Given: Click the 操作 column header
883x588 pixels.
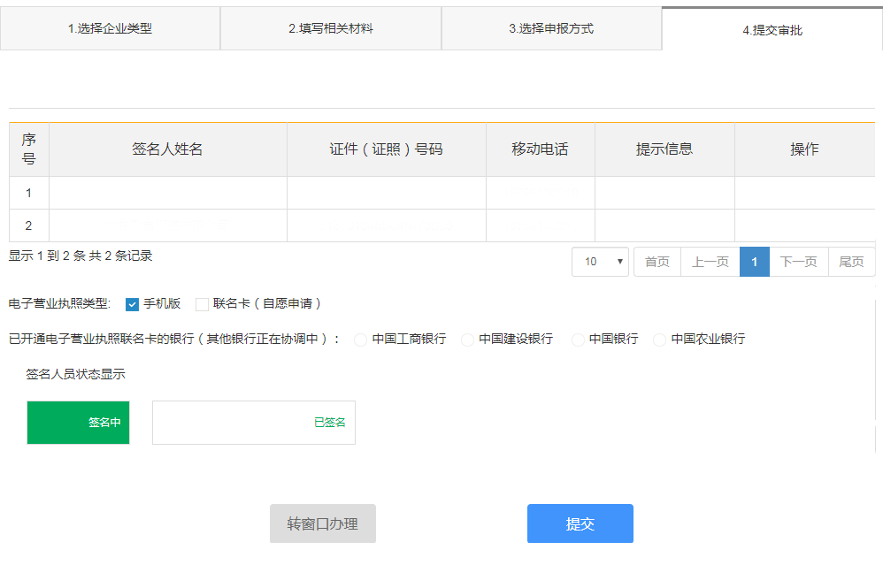Looking at the screenshot, I should tap(805, 149).
